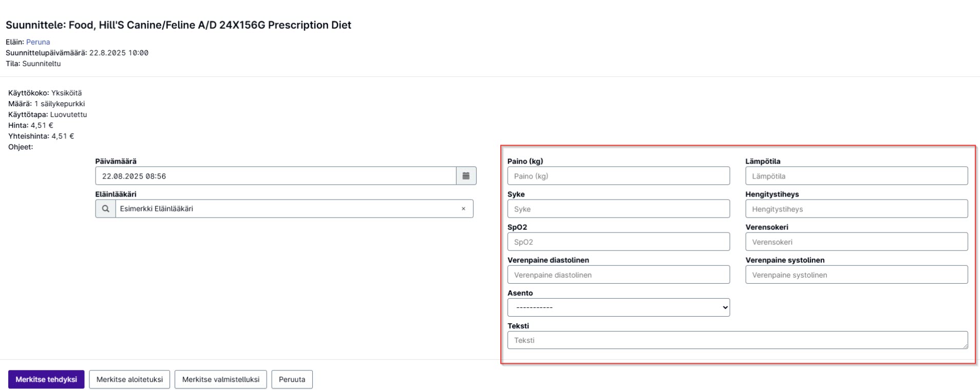Focus the Eläinlääkäri search field
980x390 pixels.
294,209
